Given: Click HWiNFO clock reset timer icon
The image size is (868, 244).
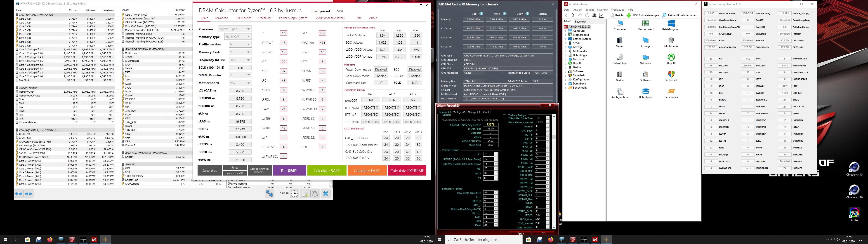Looking at the screenshot, I should point(295,193).
